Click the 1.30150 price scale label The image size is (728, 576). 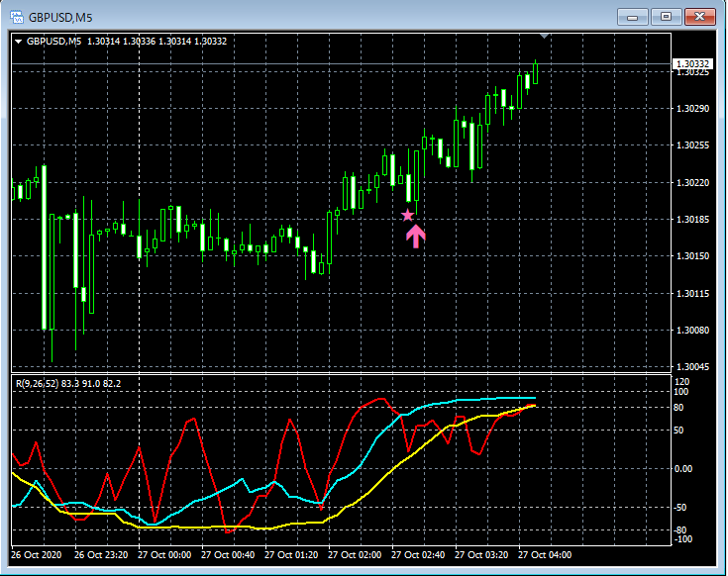[x=692, y=256]
